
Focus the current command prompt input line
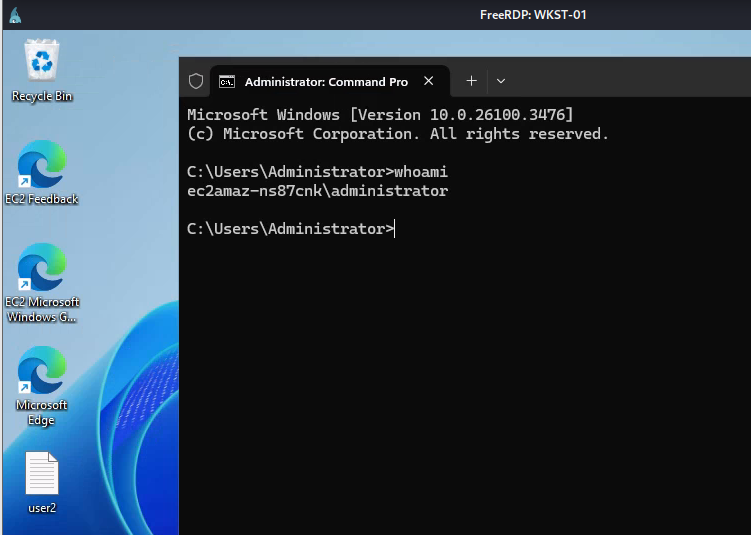291,229
